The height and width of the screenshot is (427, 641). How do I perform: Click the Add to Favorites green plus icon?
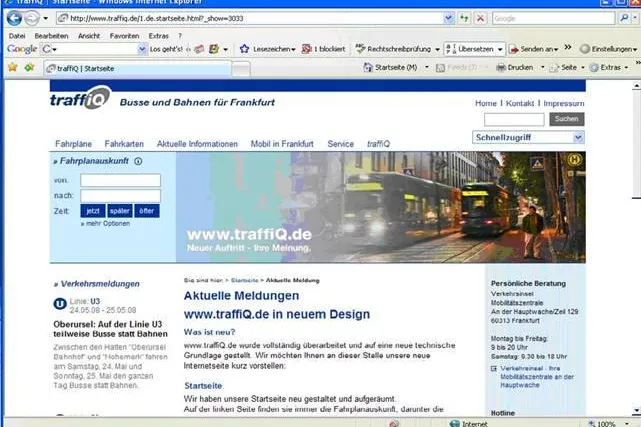[x=29, y=67]
